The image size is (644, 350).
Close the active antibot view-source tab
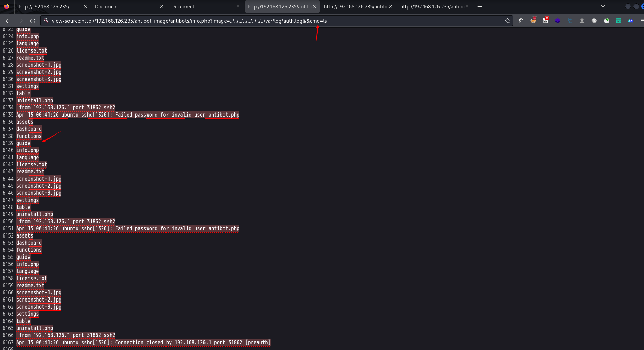tap(314, 6)
